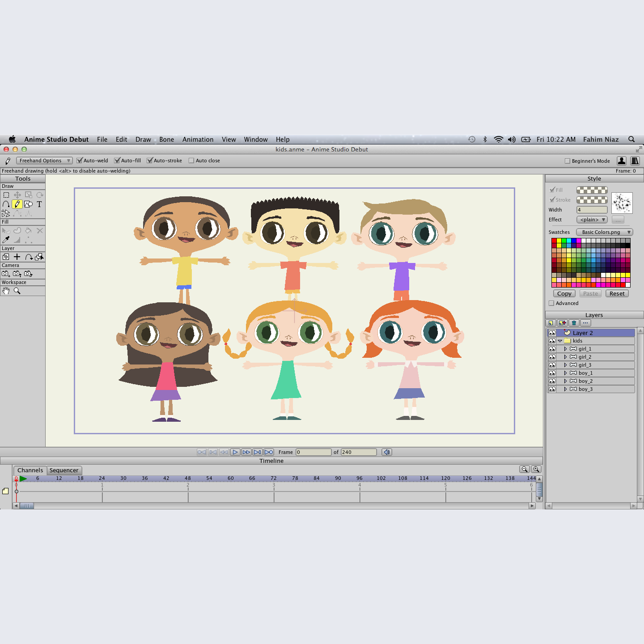Select the Select Points tool
The height and width of the screenshot is (644, 644).
6,195
